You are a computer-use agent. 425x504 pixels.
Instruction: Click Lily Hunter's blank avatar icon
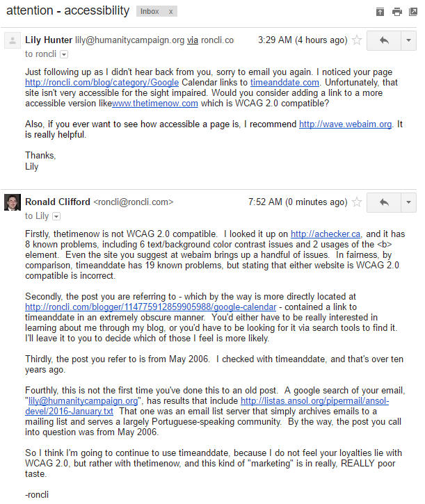click(13, 40)
